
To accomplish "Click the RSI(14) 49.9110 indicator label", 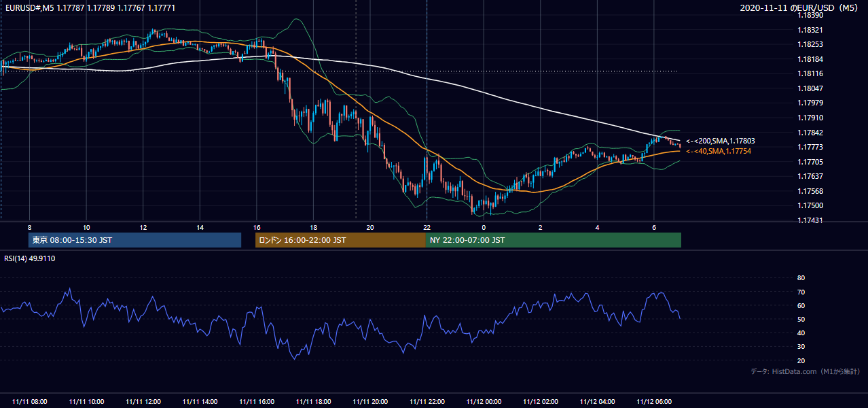I will pyautogui.click(x=29, y=258).
